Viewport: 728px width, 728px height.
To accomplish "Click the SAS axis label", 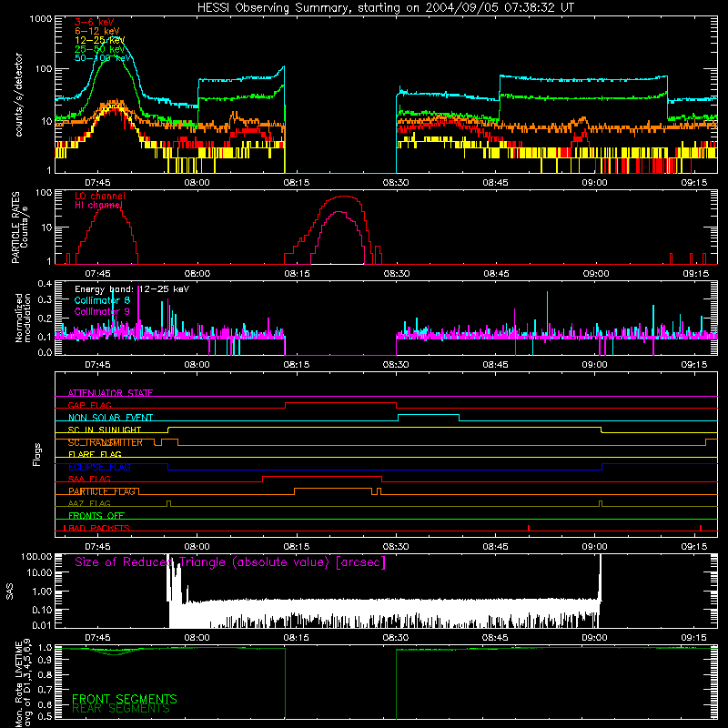I will 10,591.
